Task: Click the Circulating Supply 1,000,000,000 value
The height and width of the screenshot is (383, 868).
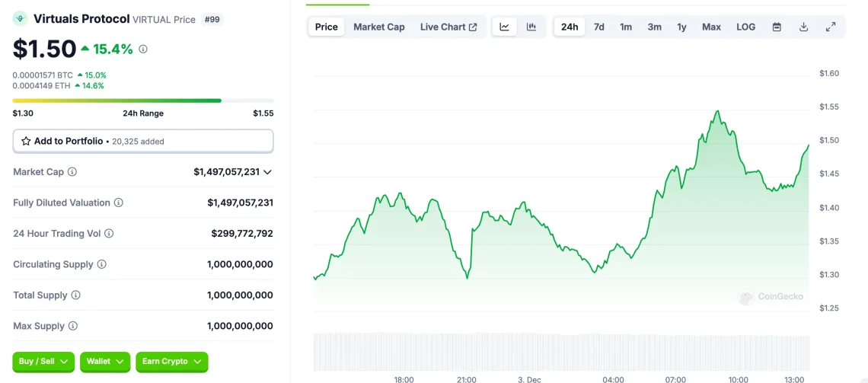Action: coord(241,264)
